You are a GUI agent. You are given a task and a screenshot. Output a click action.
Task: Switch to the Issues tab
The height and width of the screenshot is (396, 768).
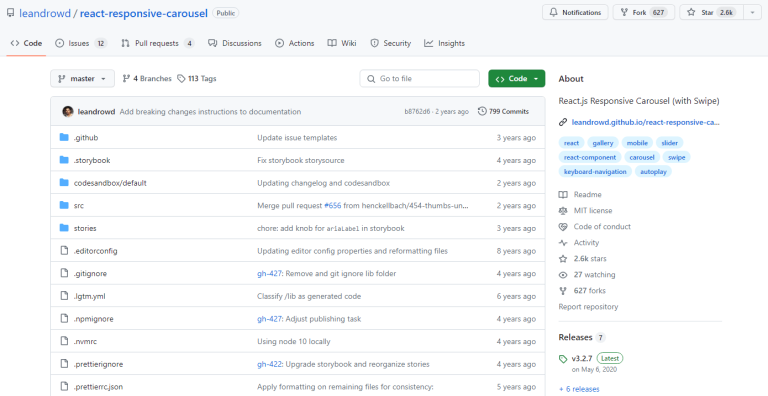pyautogui.click(x=81, y=43)
